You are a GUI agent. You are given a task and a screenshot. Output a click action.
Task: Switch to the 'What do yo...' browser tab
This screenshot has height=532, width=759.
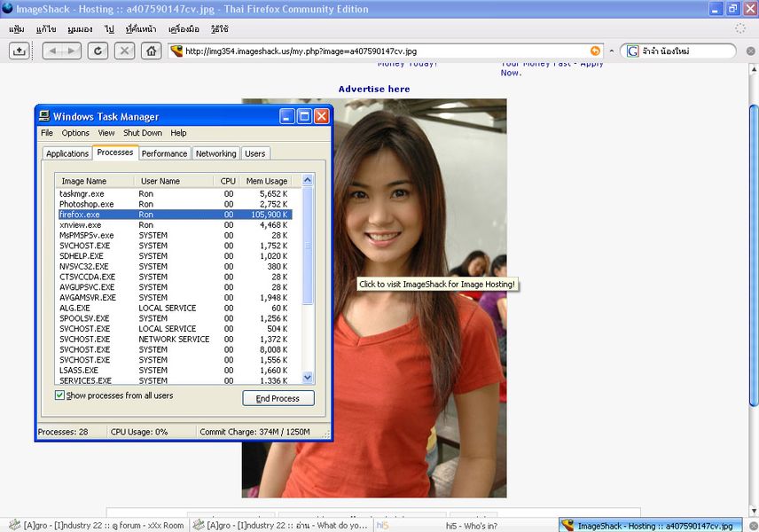pos(281,526)
